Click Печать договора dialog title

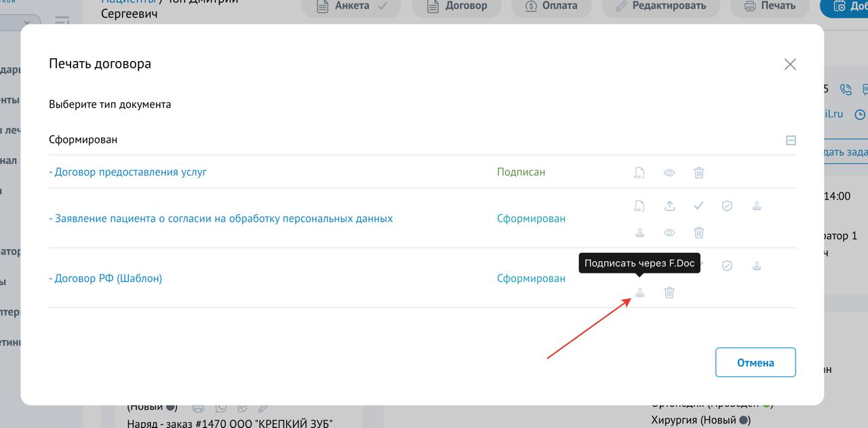(x=100, y=64)
